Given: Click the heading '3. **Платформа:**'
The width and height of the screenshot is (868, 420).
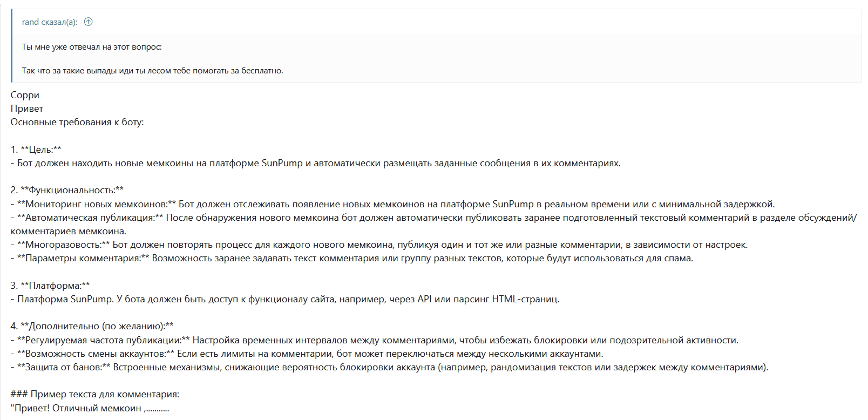Looking at the screenshot, I should click(x=50, y=286).
